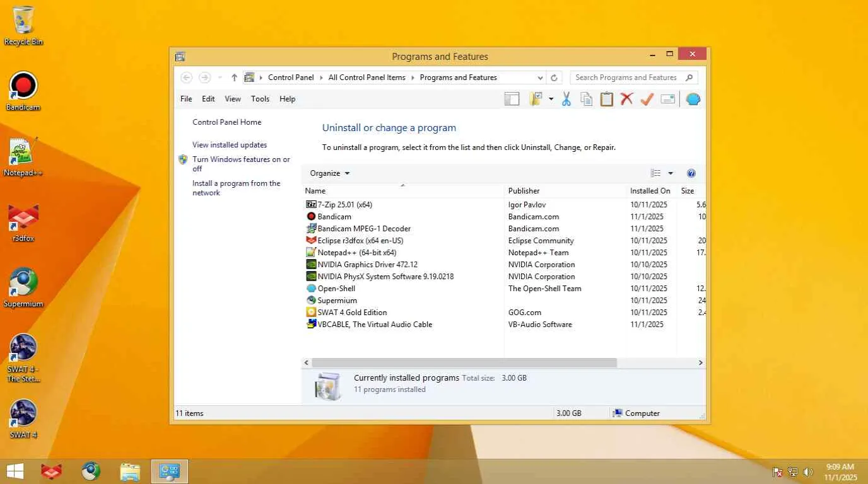
Task: Select the r3dfox desktop shortcut
Action: tap(23, 222)
